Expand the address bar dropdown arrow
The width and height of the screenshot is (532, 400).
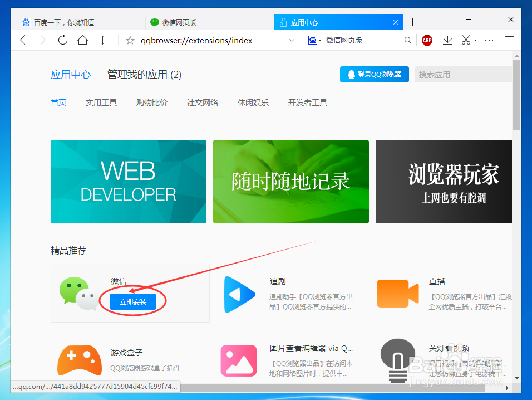(x=292, y=41)
